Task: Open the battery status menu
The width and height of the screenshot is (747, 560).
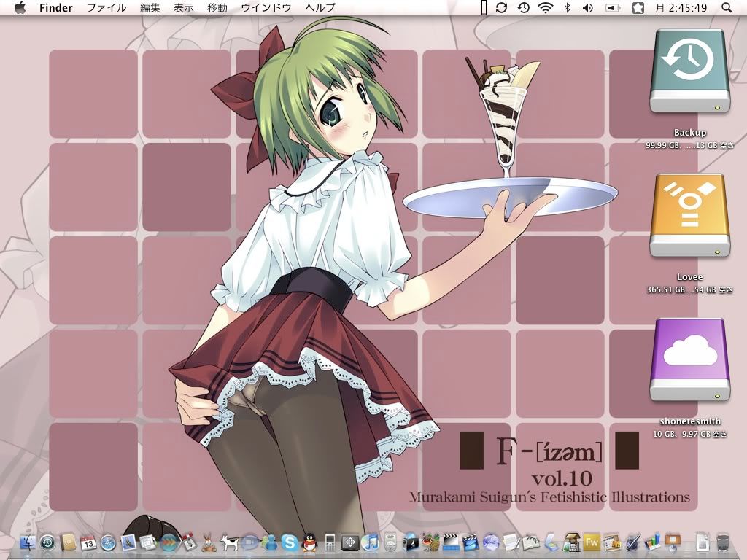Action: (x=613, y=7)
